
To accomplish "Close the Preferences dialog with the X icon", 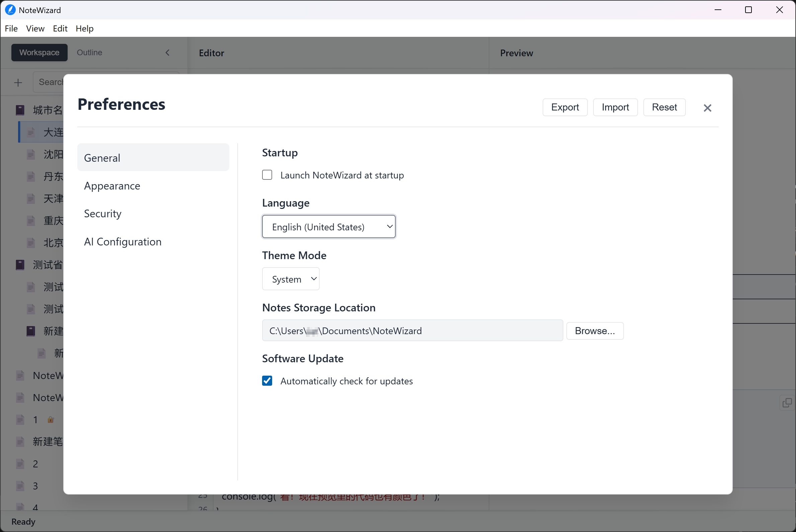I will click(707, 108).
